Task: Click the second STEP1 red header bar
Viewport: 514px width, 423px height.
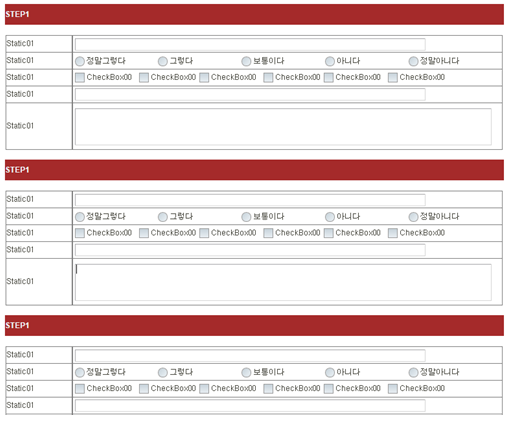Action: pyautogui.click(x=254, y=170)
